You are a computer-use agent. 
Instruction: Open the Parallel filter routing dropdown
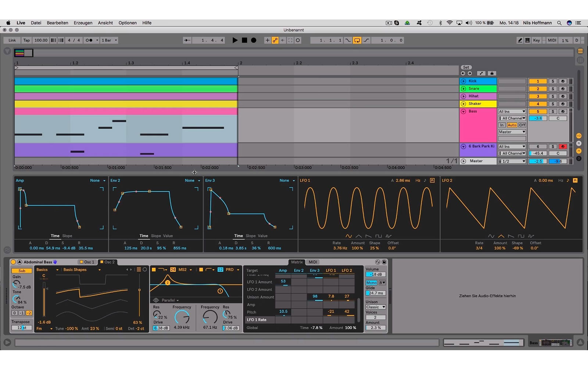click(170, 300)
